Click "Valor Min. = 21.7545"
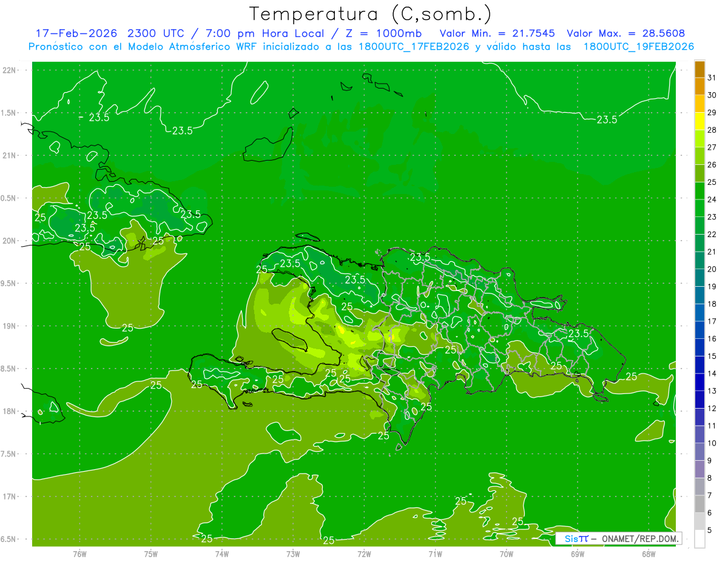The height and width of the screenshot is (562, 728). (497, 33)
